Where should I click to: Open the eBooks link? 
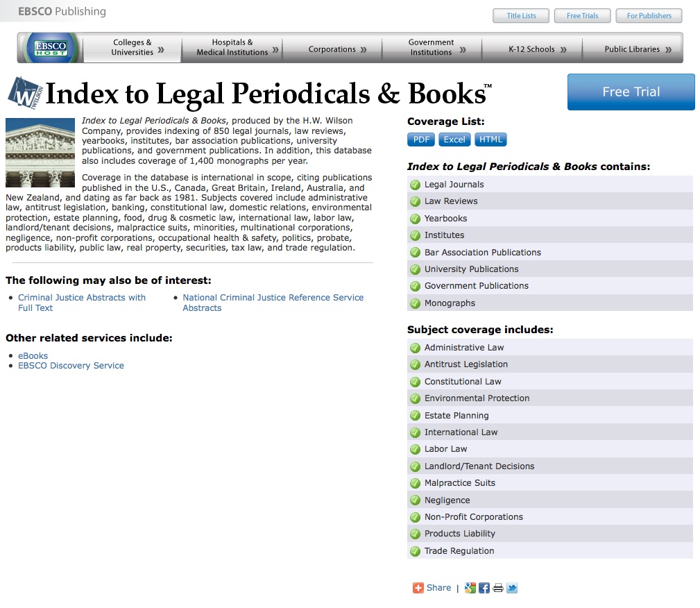coord(33,355)
